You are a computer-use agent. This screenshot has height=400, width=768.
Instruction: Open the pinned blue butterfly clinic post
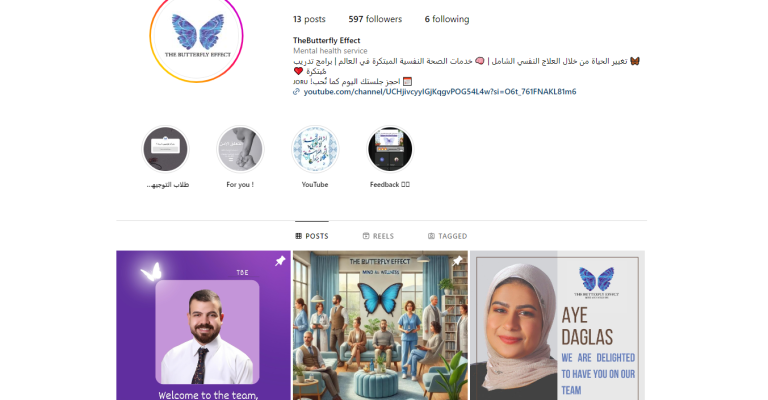tap(380, 326)
